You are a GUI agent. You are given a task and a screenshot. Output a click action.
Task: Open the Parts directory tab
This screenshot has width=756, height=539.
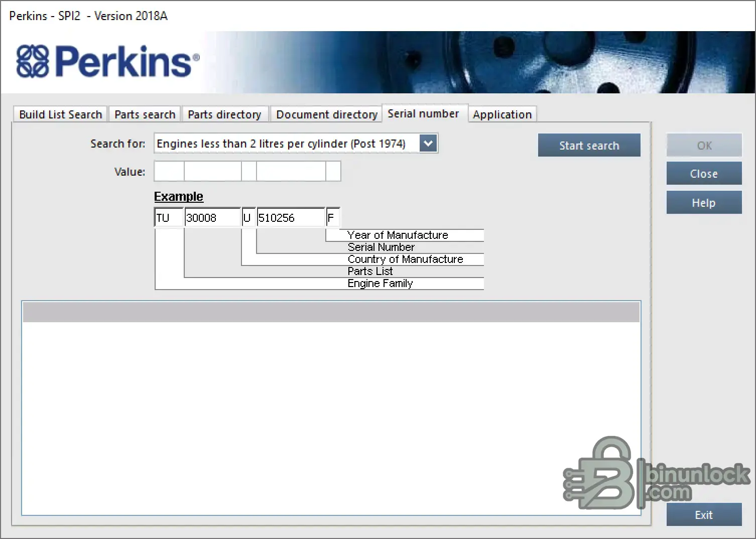click(225, 114)
